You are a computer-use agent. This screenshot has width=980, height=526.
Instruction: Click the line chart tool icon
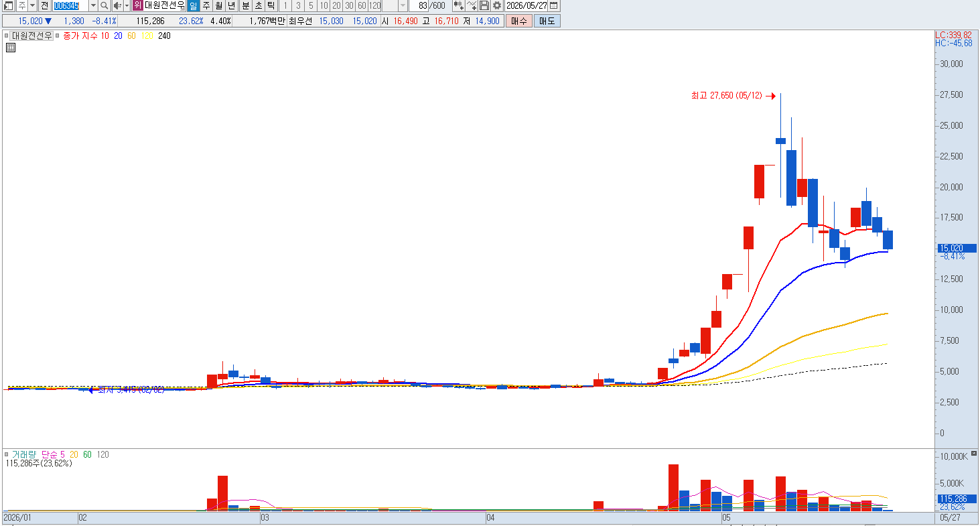pos(472,5)
